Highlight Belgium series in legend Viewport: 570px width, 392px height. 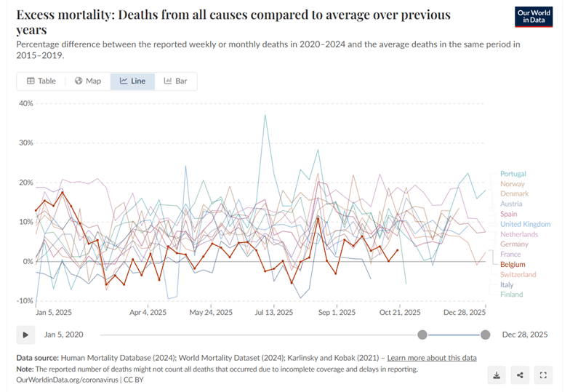[512, 265]
